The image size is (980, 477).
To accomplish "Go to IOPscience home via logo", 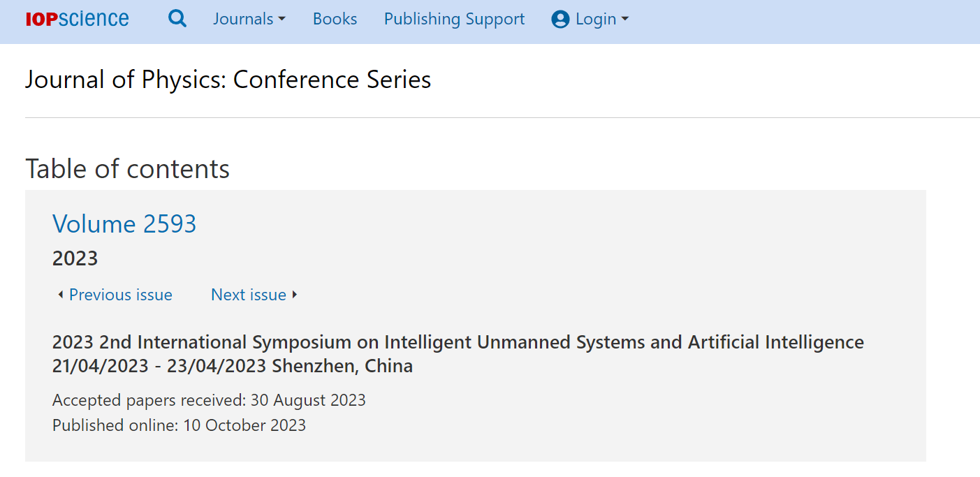I will (77, 20).
